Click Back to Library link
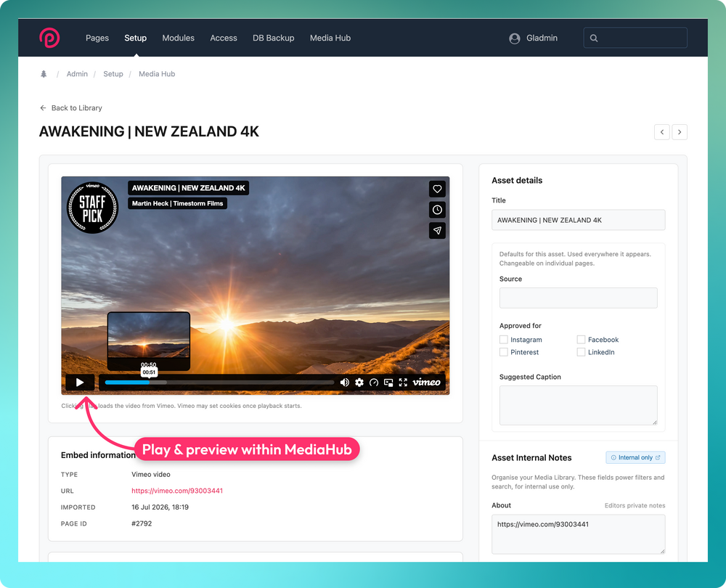This screenshot has height=588, width=726. click(x=71, y=108)
